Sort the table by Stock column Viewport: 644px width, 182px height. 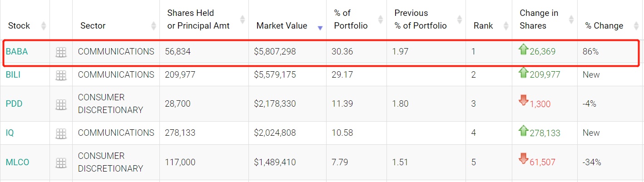pos(44,26)
